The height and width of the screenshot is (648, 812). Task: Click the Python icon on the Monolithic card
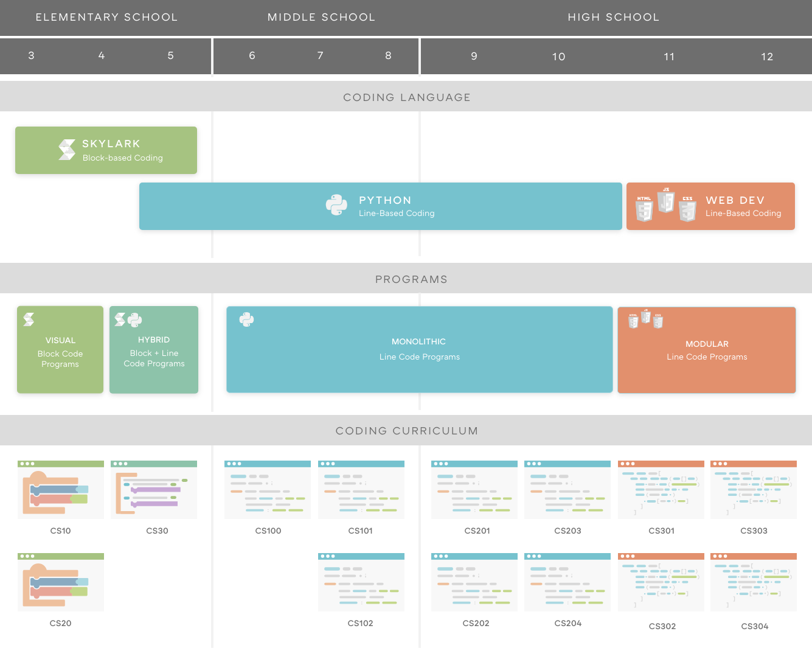pos(246,319)
